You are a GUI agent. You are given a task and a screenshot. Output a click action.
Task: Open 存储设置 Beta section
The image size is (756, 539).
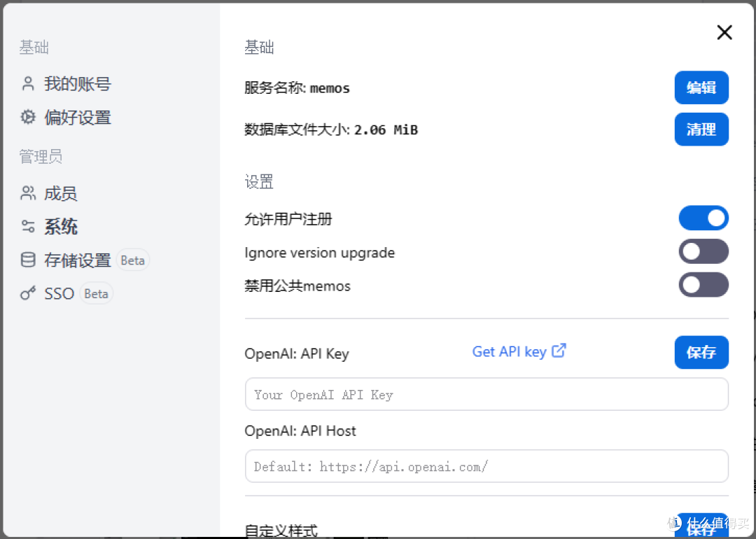pyautogui.click(x=77, y=260)
